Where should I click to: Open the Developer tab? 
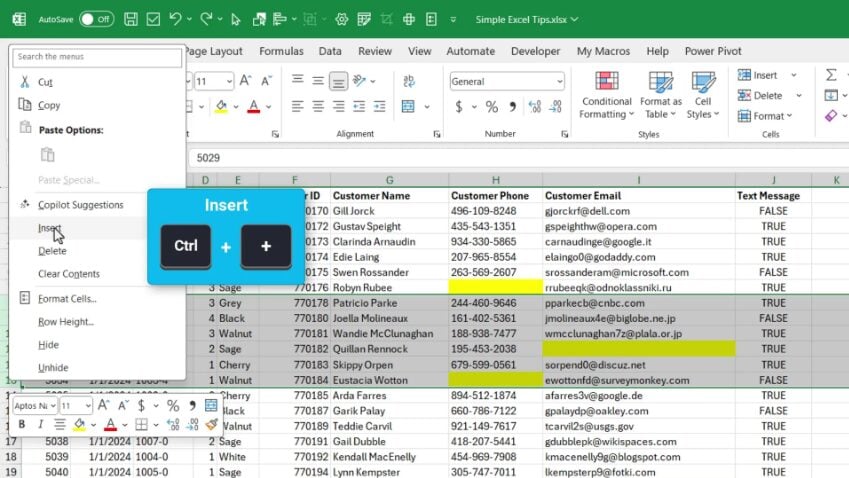(535, 51)
